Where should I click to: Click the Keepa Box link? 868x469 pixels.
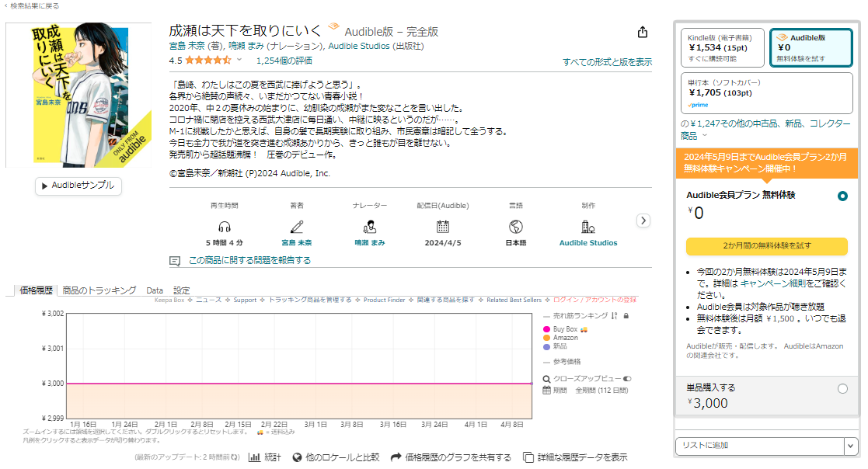(169, 300)
